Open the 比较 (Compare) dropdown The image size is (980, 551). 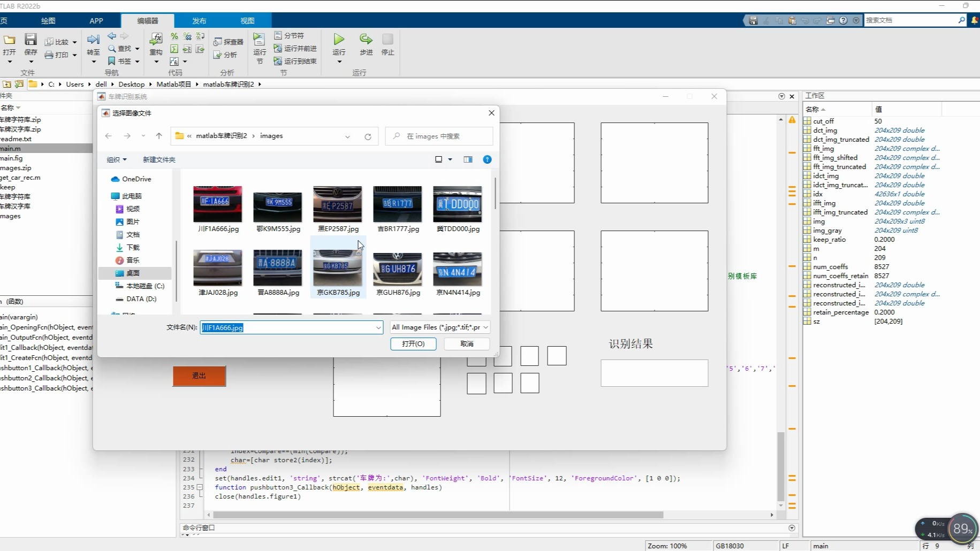tap(75, 42)
